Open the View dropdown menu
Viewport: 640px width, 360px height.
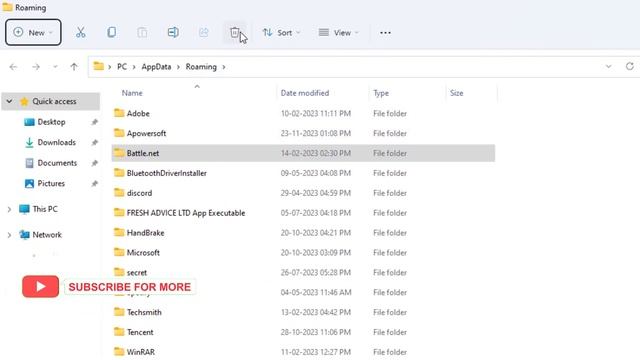339,33
